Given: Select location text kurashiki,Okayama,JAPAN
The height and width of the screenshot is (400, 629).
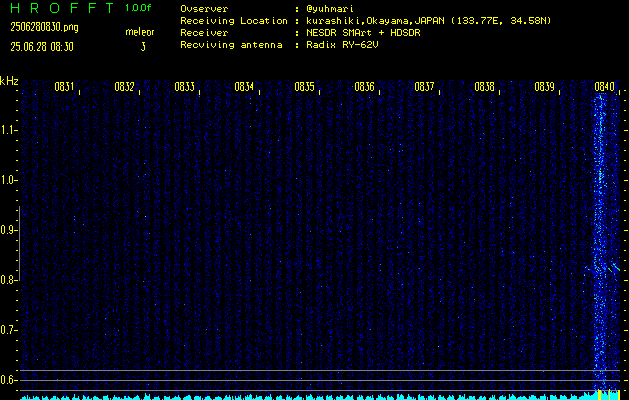Looking at the screenshot, I should 375,21.
